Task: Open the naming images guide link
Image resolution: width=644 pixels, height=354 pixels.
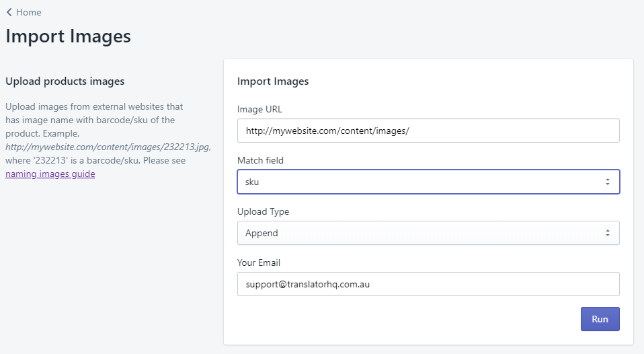Action: point(50,174)
